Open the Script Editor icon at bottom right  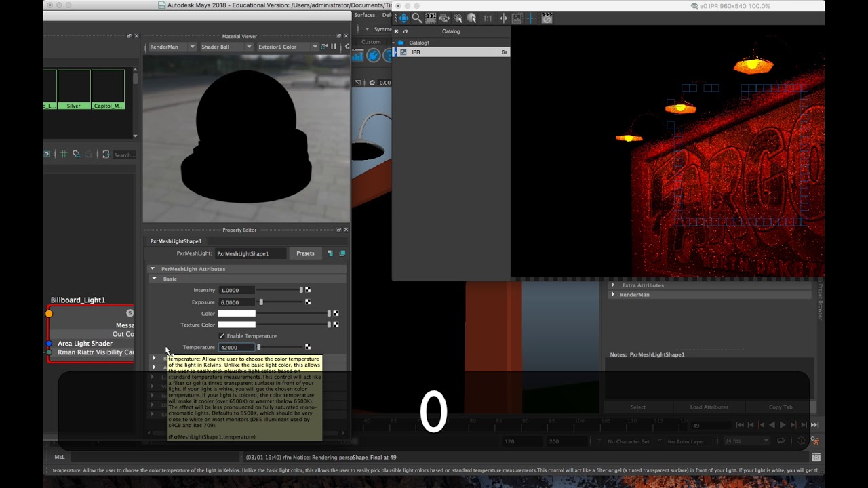tap(816, 457)
